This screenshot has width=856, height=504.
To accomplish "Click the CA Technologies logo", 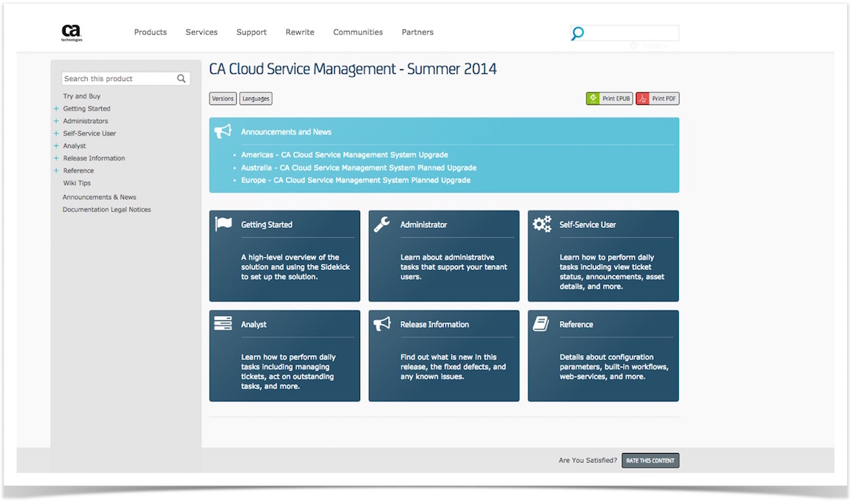I will (72, 32).
